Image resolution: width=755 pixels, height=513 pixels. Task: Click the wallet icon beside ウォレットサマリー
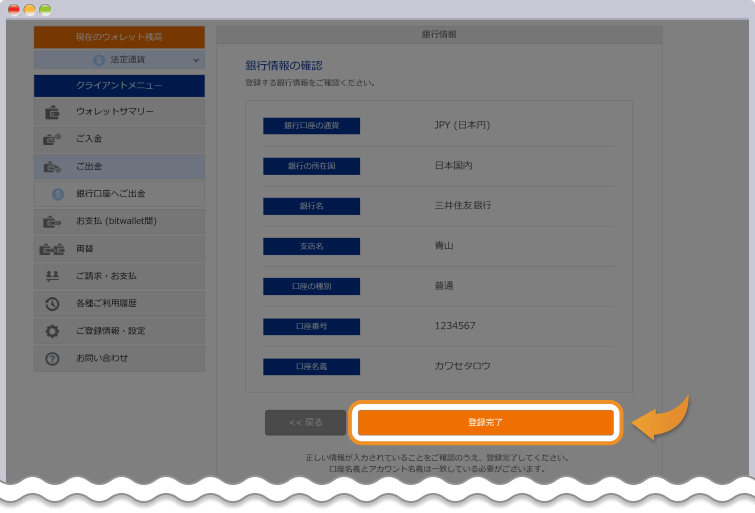pyautogui.click(x=52, y=112)
